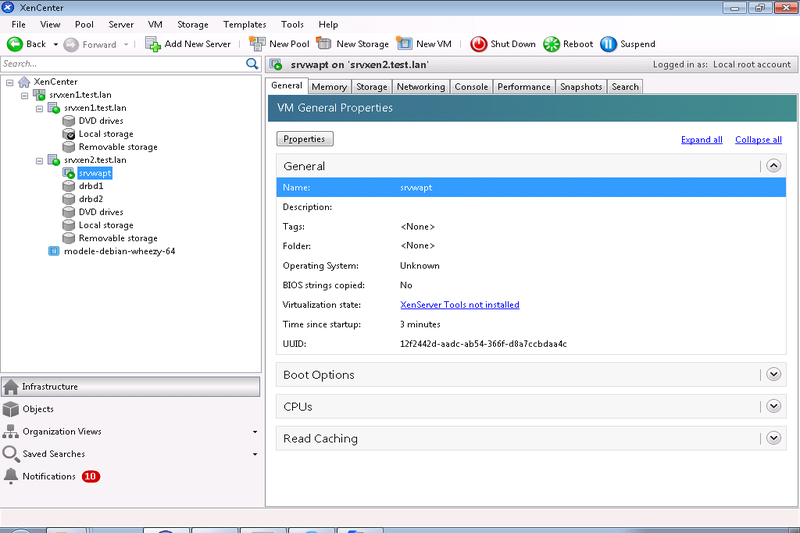800x533 pixels.
Task: Open the Templates menu
Action: (x=245, y=24)
